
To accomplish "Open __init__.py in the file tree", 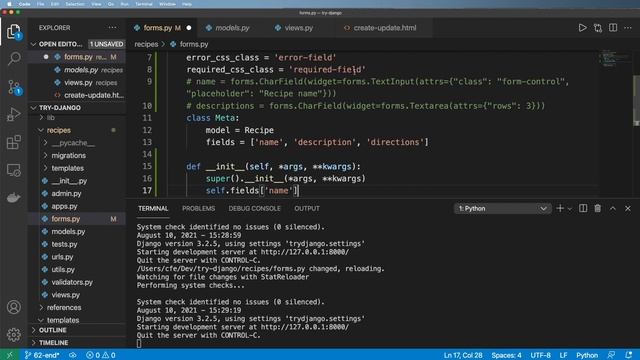I will pyautogui.click(x=77, y=181).
